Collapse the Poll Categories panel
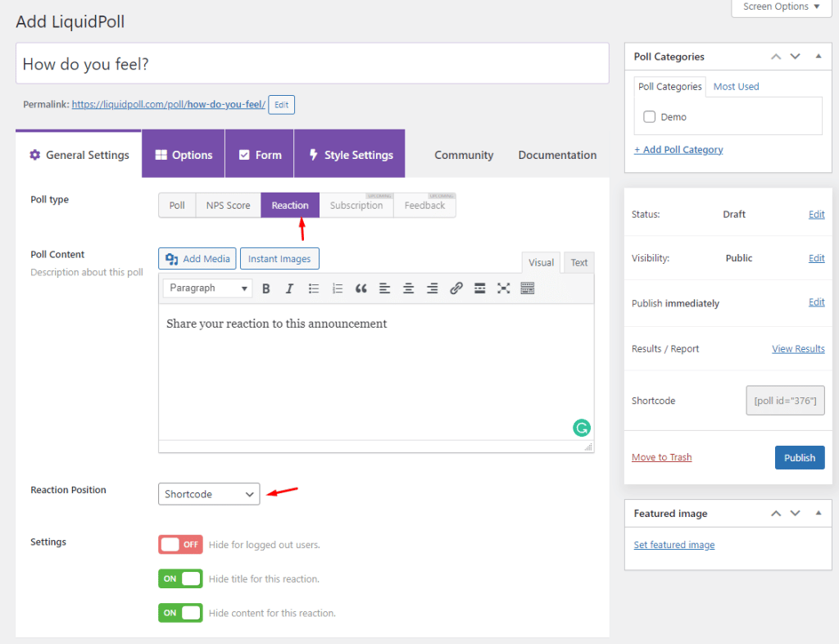The height and width of the screenshot is (644, 839). (819, 57)
